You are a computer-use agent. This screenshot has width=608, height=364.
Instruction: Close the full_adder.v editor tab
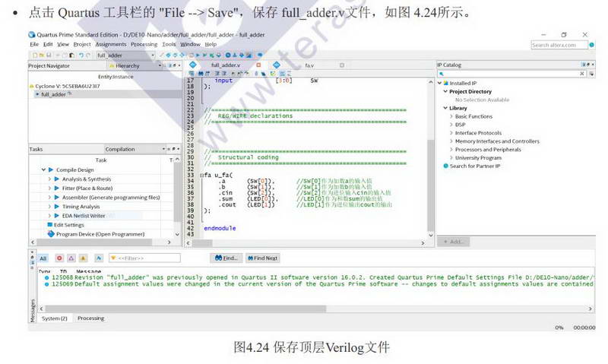pos(258,65)
